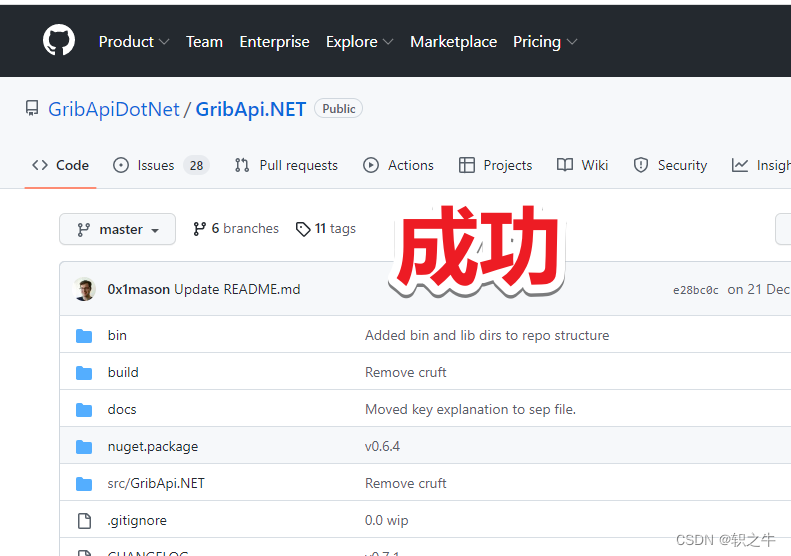The image size is (791, 556).
Task: Click the pull request icon
Action: click(242, 165)
